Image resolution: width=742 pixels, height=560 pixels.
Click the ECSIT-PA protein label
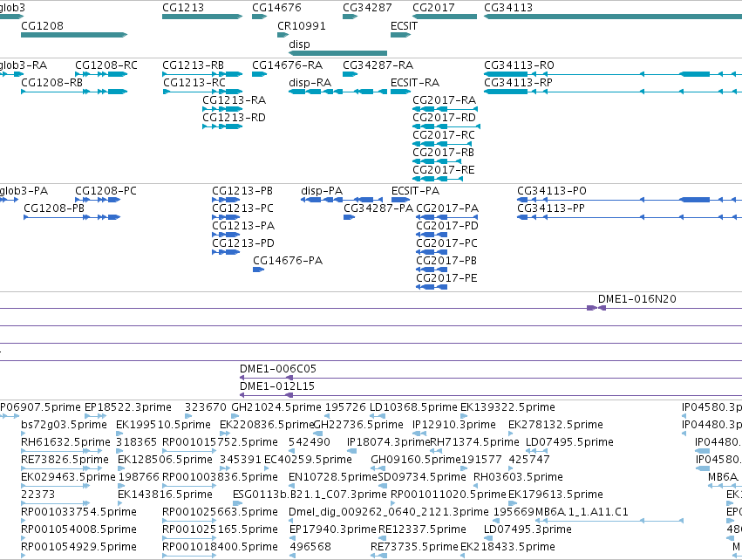click(416, 191)
